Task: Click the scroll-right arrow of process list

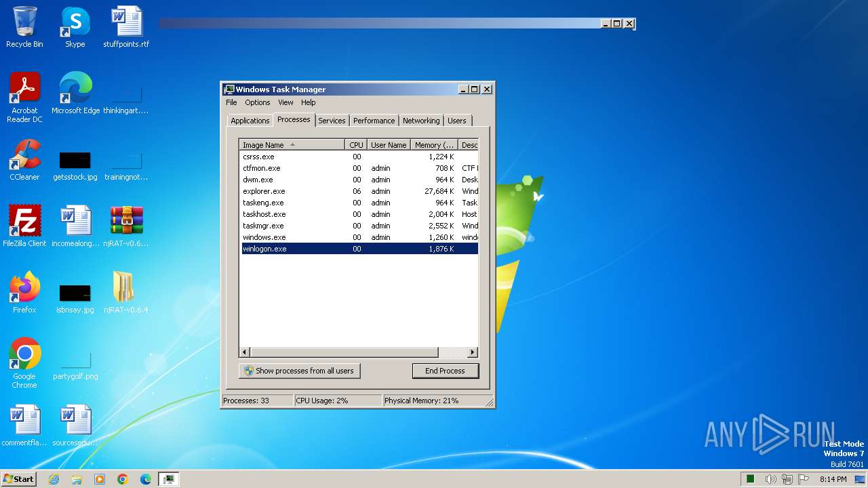Action: point(473,352)
